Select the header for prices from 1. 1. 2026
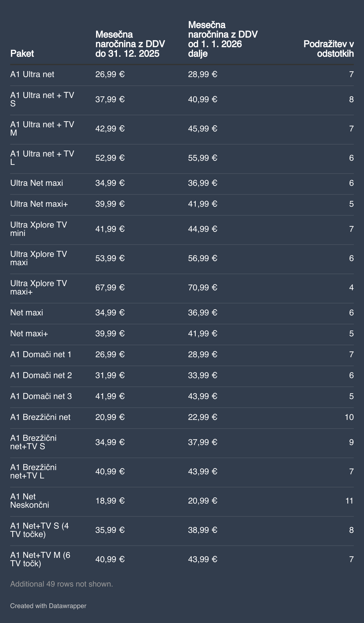 [223, 39]
